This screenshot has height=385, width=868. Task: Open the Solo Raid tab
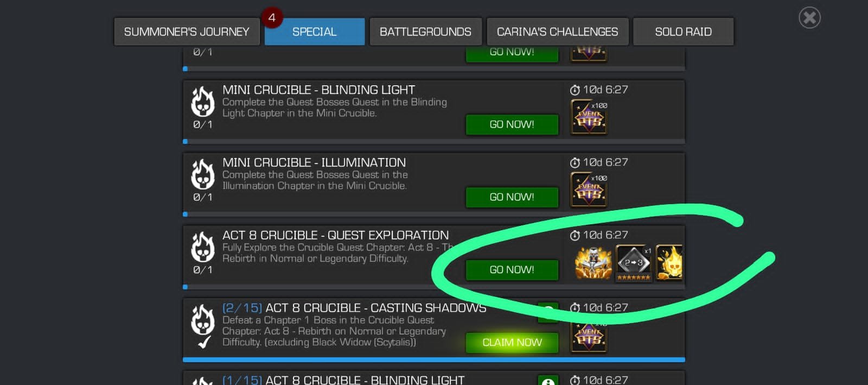coord(683,32)
